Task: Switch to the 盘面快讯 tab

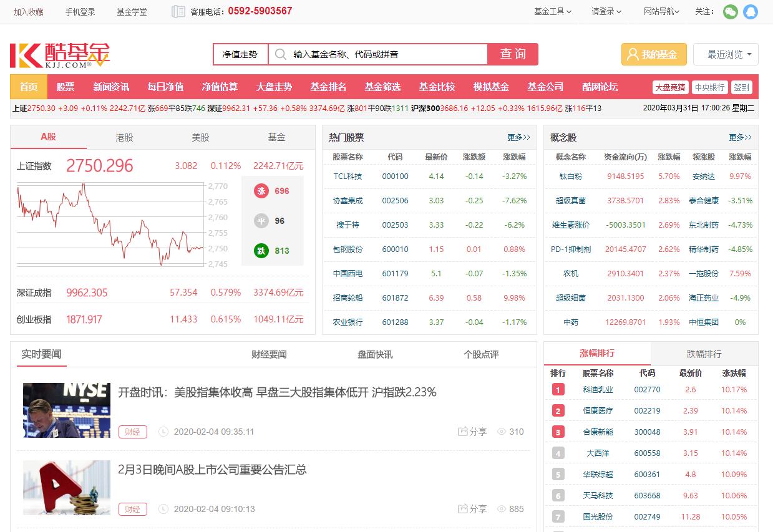Action: click(375, 354)
